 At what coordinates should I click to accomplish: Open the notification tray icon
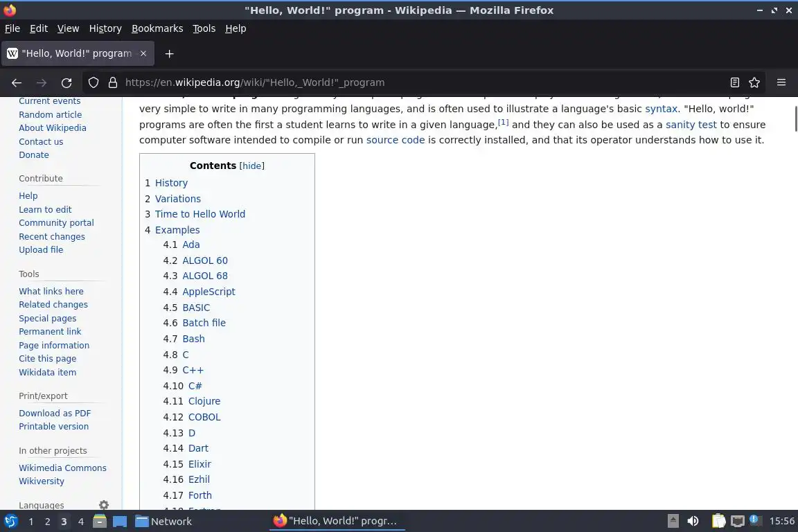pyautogui.click(x=755, y=520)
